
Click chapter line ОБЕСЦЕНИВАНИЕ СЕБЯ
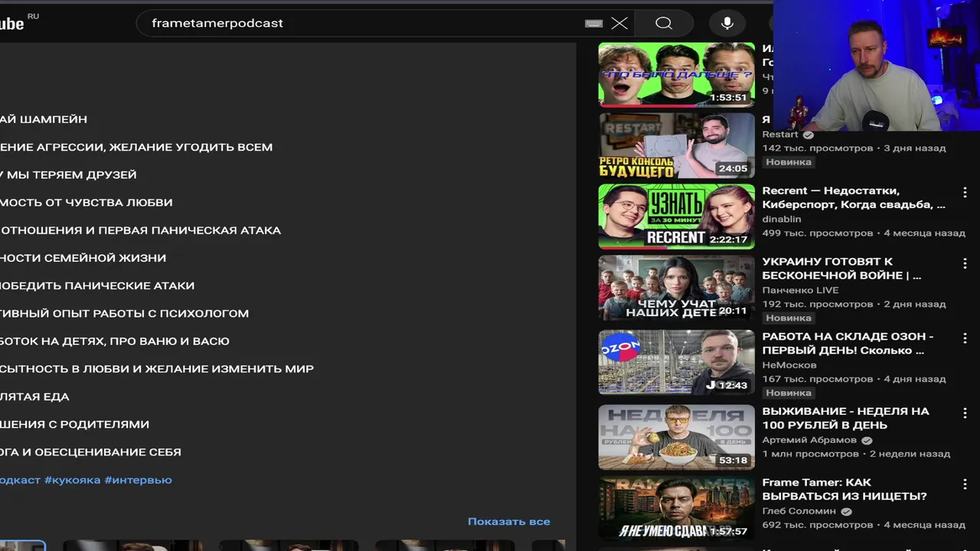pos(91,452)
